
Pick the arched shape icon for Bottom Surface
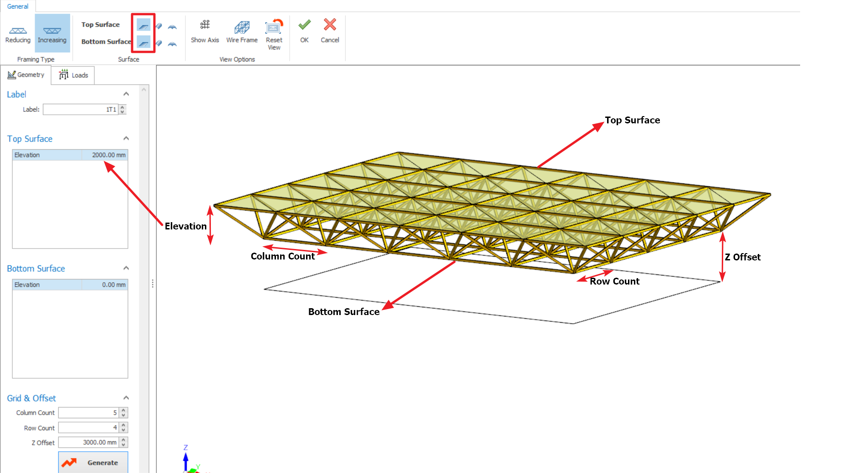(172, 44)
